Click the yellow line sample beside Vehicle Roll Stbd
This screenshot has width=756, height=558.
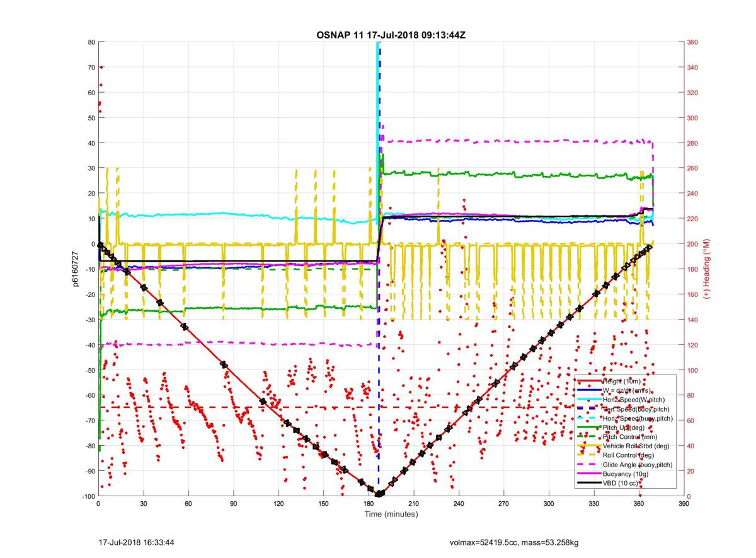coord(588,445)
